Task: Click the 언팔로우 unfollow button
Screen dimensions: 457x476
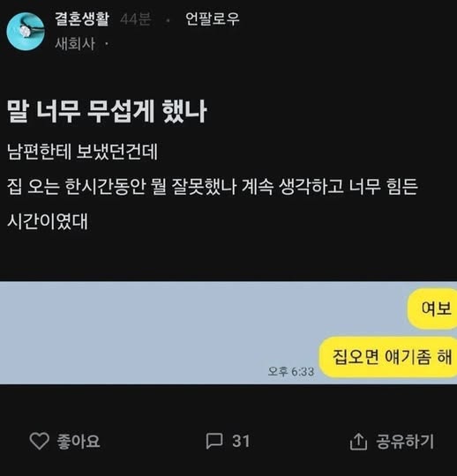Action: tap(212, 19)
